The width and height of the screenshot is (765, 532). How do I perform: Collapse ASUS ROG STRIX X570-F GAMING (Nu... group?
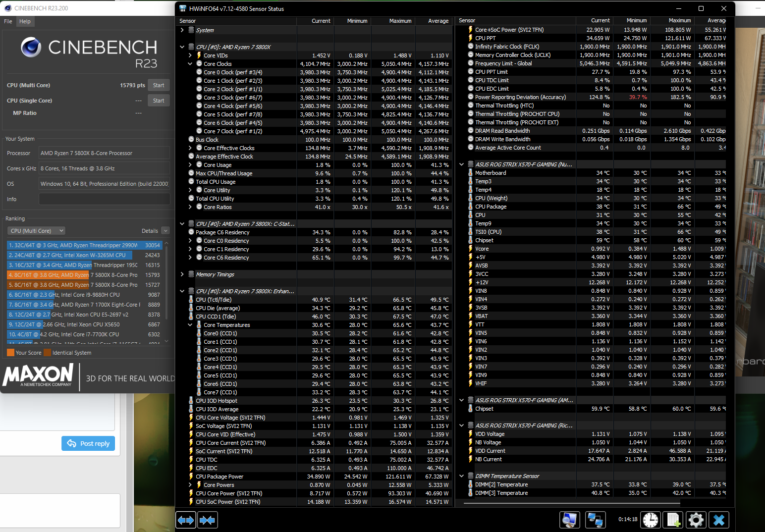[462, 164]
